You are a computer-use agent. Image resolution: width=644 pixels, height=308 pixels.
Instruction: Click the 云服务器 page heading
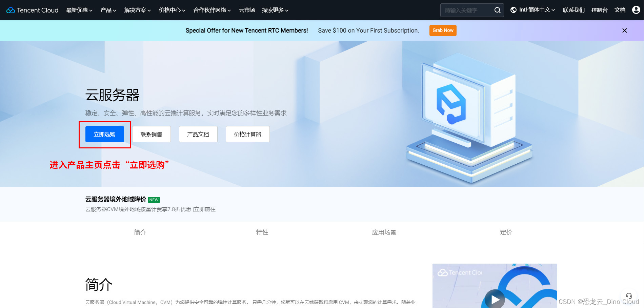[x=112, y=95]
